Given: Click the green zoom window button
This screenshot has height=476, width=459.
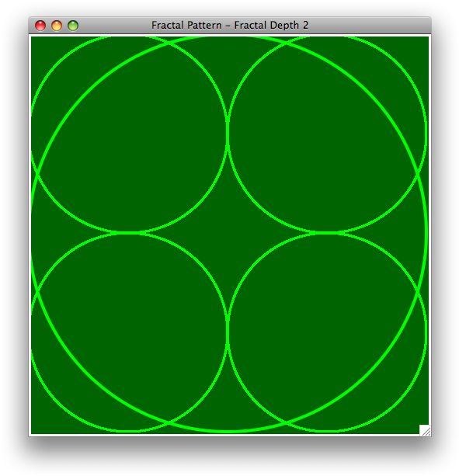Looking at the screenshot, I should (73, 26).
